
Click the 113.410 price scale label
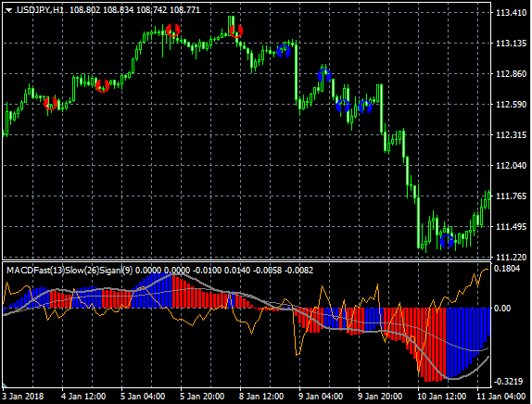tap(512, 13)
